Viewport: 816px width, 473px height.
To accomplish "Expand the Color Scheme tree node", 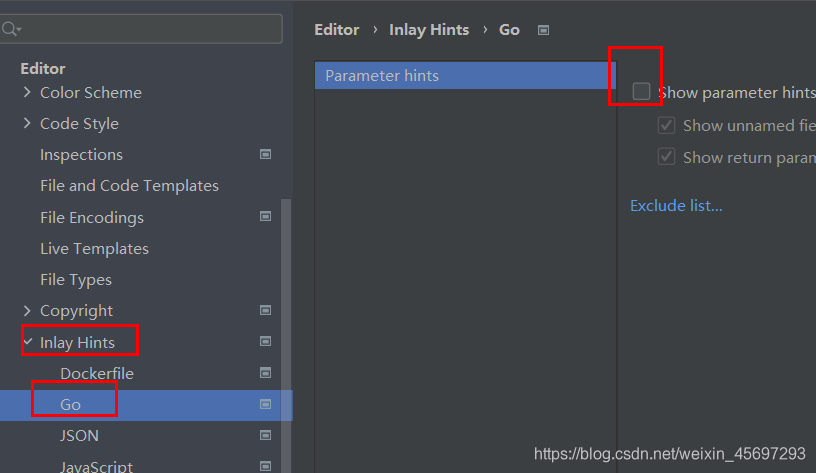I will point(27,93).
